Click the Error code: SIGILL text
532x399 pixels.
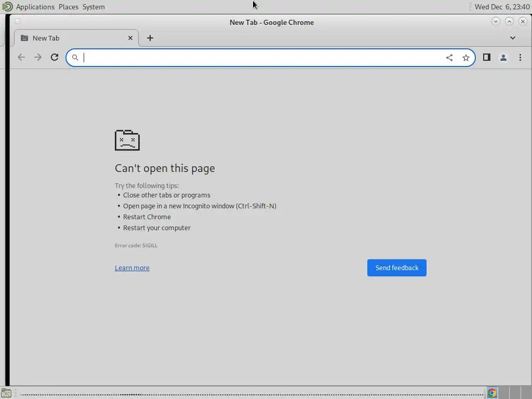[136, 245]
